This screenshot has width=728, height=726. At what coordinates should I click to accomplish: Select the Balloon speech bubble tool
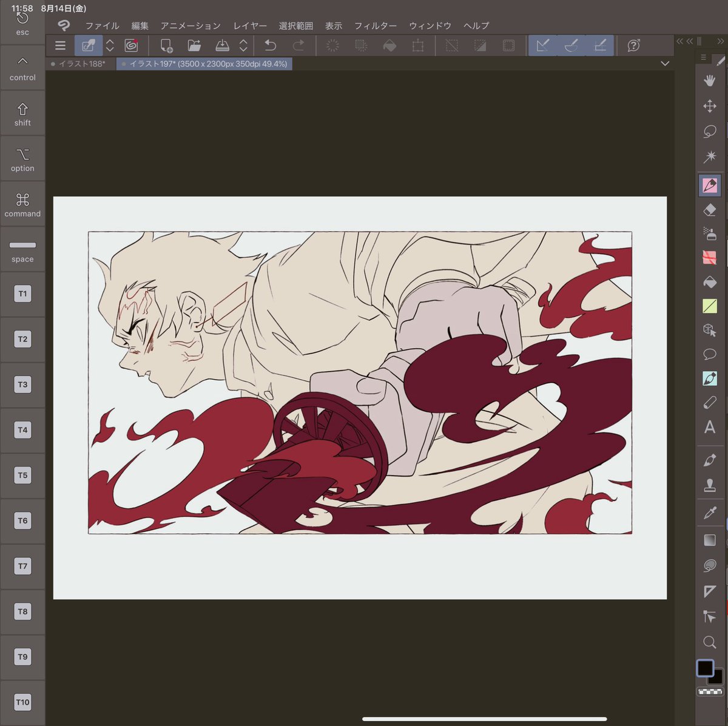click(710, 354)
